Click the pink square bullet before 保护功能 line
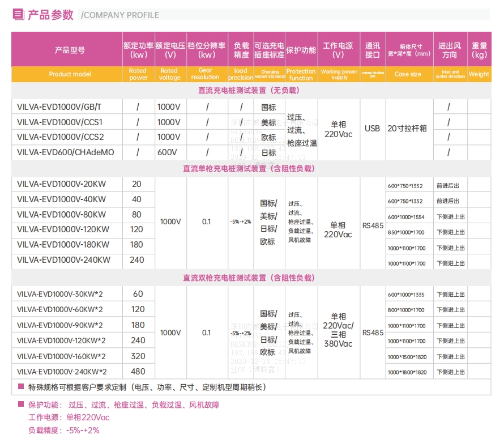The height and width of the screenshot is (443, 504). (x=21, y=404)
